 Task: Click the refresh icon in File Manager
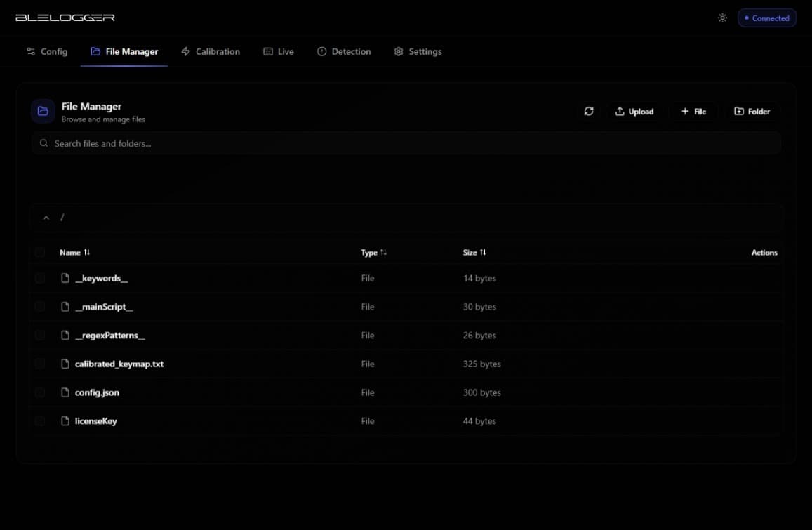pos(589,112)
